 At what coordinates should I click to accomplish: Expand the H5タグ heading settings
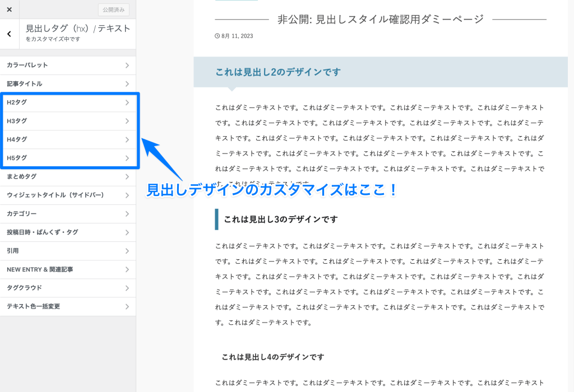tap(67, 157)
